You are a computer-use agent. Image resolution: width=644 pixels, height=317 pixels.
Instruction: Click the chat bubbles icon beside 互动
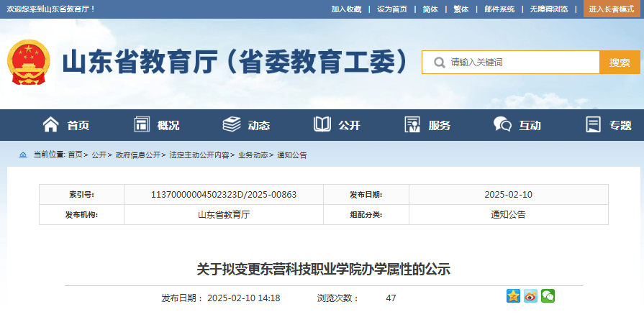pos(503,124)
